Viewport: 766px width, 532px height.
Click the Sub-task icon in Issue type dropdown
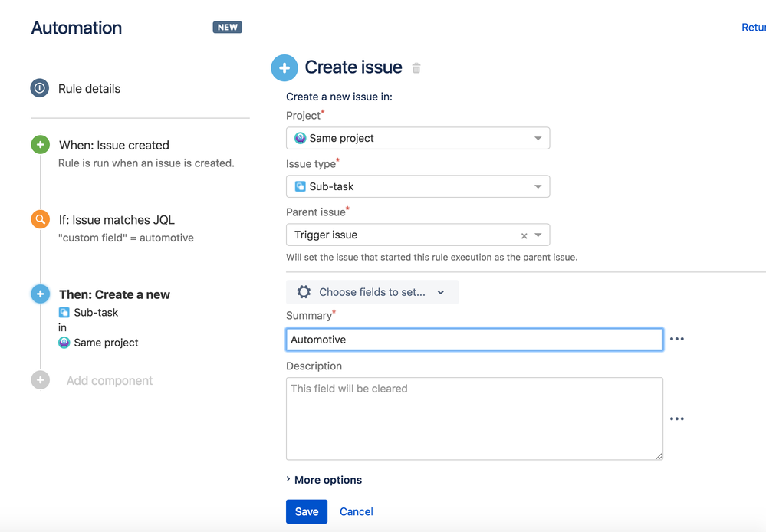coord(300,186)
